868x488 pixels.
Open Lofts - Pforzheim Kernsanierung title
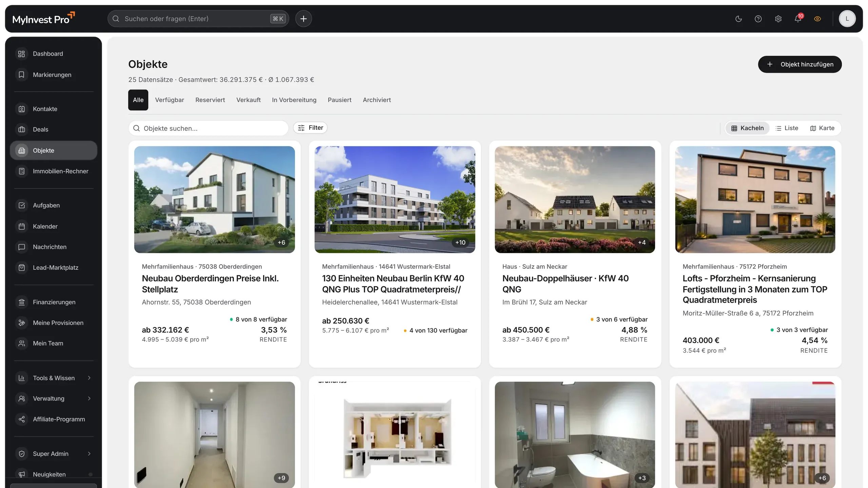(x=755, y=289)
